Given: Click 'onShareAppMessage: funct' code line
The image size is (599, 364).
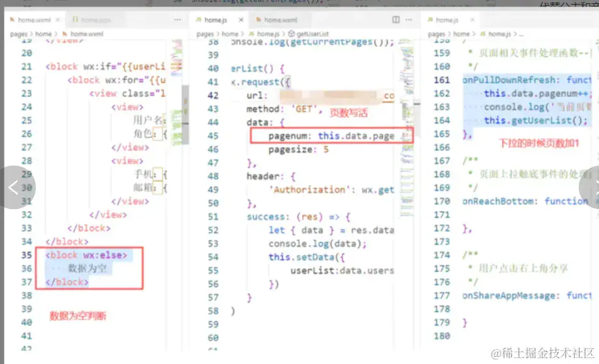Looking at the screenshot, I should (527, 296).
